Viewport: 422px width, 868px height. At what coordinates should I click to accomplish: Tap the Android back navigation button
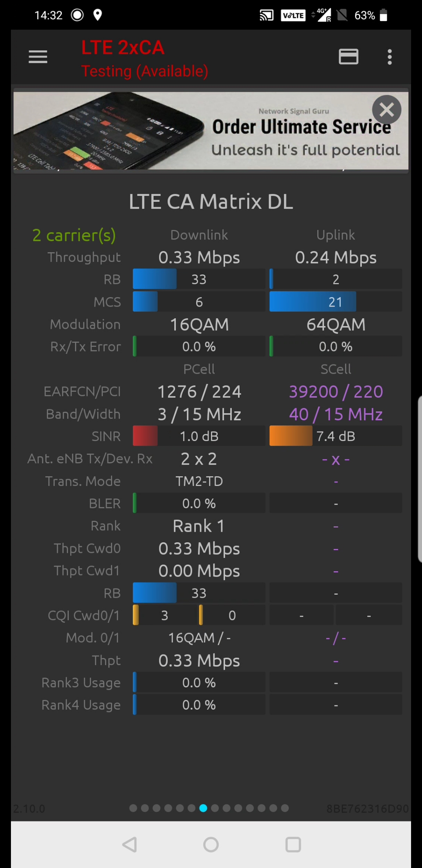click(x=129, y=845)
